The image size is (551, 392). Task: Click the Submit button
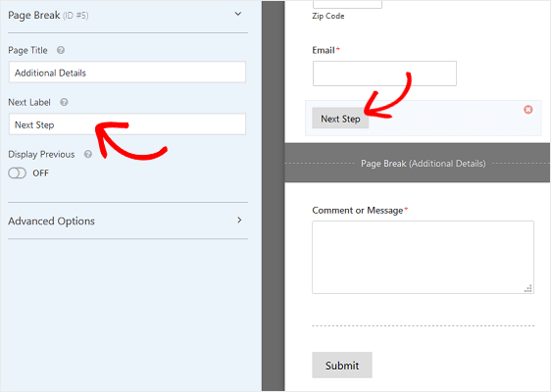pos(342,365)
